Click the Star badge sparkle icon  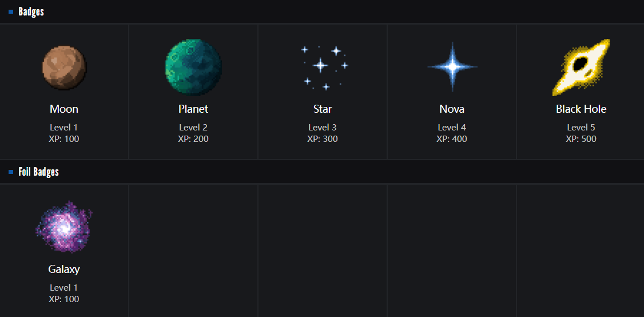323,67
